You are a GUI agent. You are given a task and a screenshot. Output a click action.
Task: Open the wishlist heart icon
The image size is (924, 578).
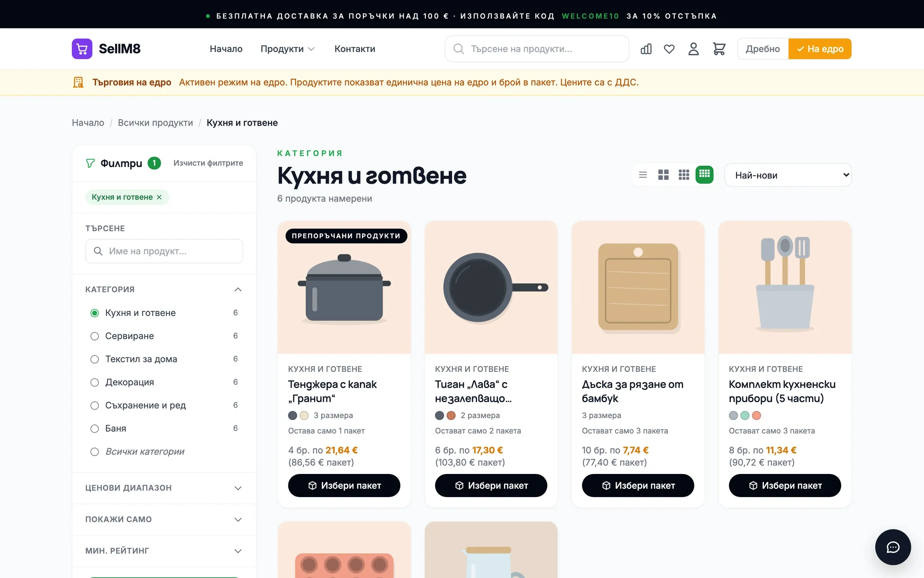(x=669, y=49)
